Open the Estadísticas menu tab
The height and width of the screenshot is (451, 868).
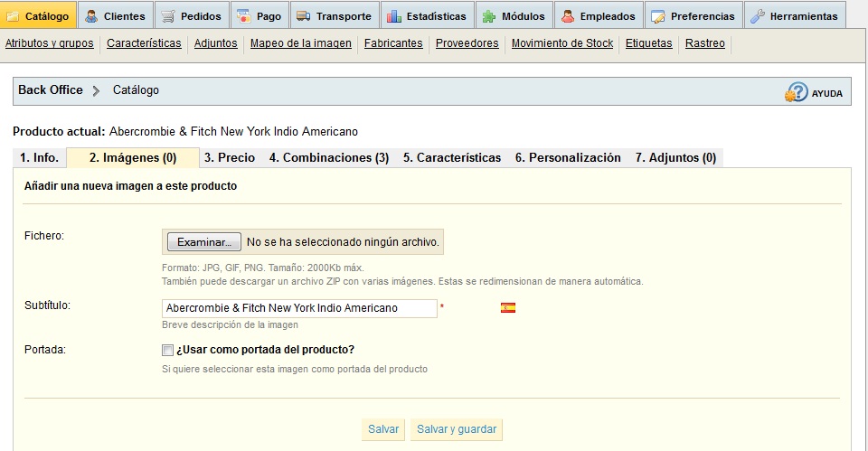click(428, 15)
